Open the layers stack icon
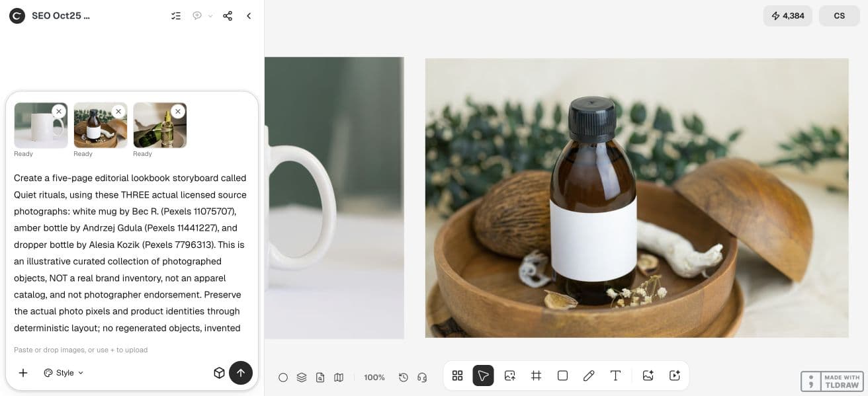Viewport: 868px width, 396px height. pos(302,377)
